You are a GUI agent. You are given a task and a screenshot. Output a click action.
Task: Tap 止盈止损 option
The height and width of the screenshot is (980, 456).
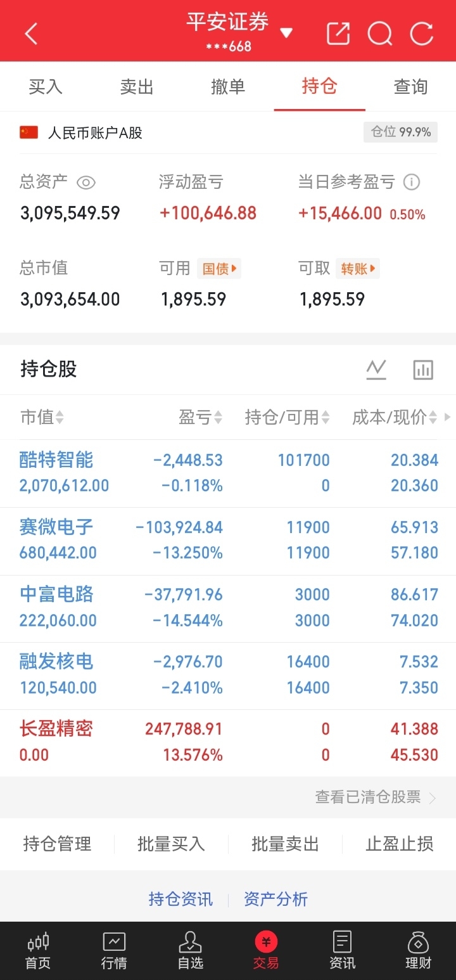399,844
